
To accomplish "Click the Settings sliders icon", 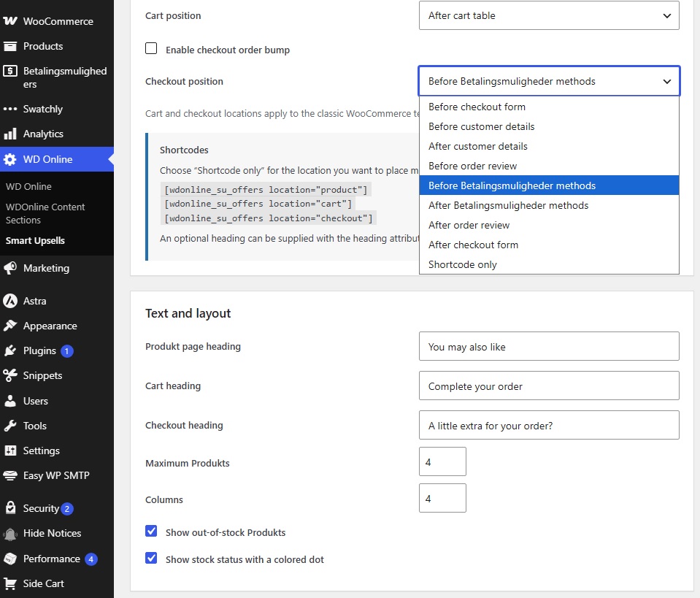I will tap(9, 451).
